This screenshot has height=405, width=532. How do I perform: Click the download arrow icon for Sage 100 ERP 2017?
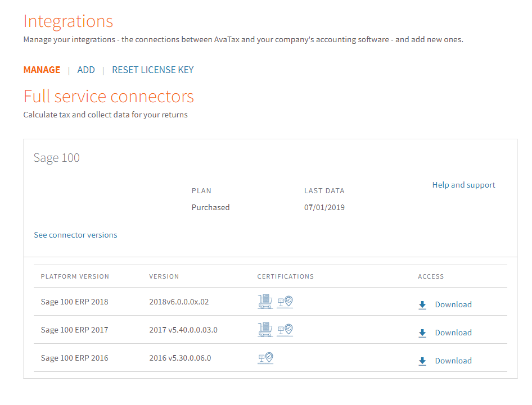422,333
